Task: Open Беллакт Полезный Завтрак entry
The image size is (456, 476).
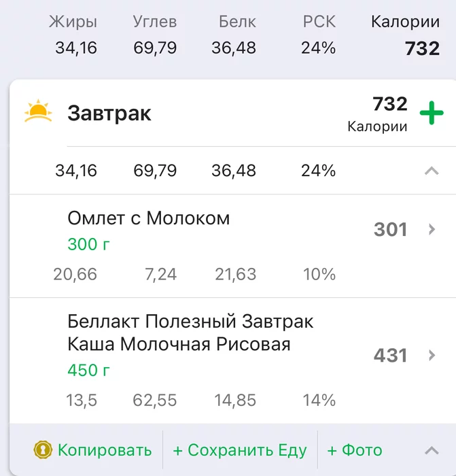Action: coord(232,360)
